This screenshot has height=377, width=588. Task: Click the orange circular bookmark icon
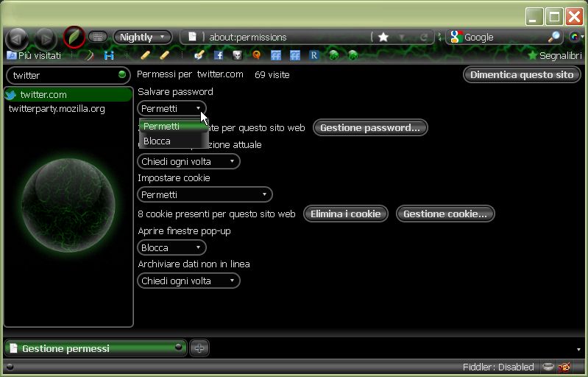coord(257,55)
